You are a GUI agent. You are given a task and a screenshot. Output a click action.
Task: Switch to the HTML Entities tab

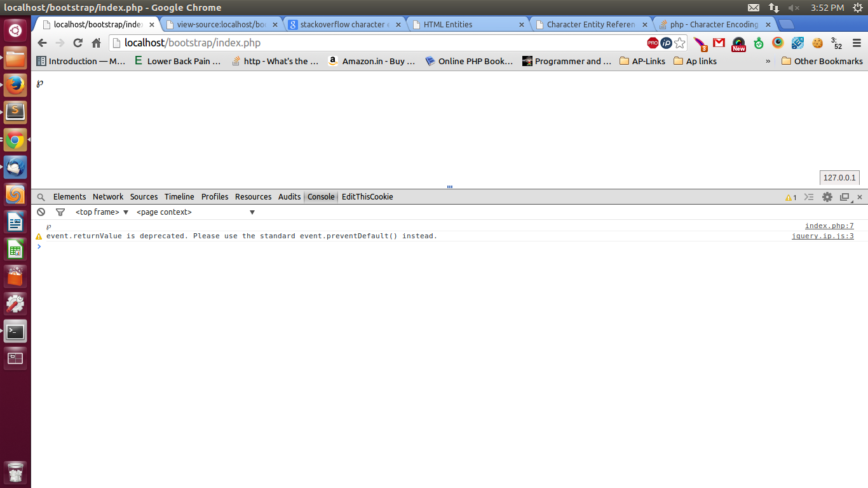[468, 24]
